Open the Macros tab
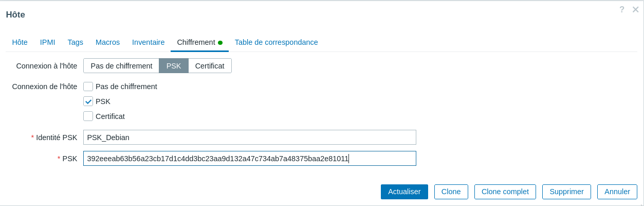 107,42
